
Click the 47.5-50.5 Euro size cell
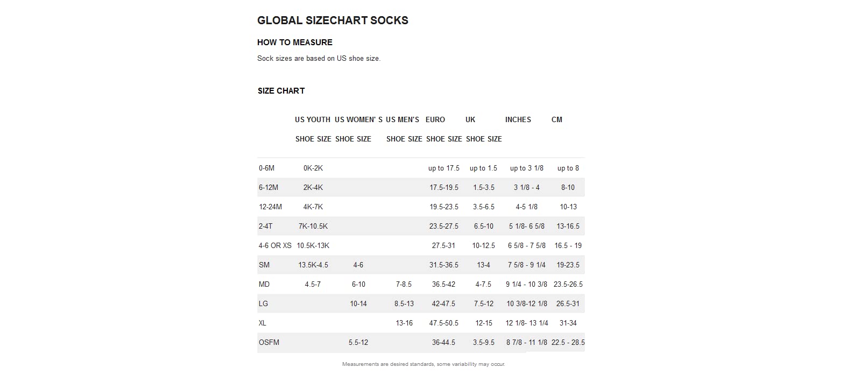coord(444,323)
